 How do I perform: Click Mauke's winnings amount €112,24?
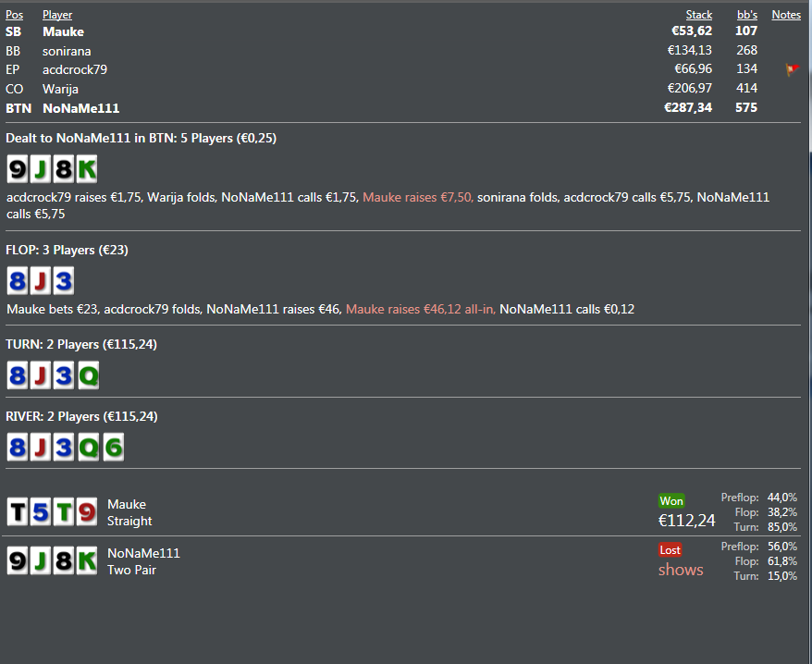click(686, 521)
